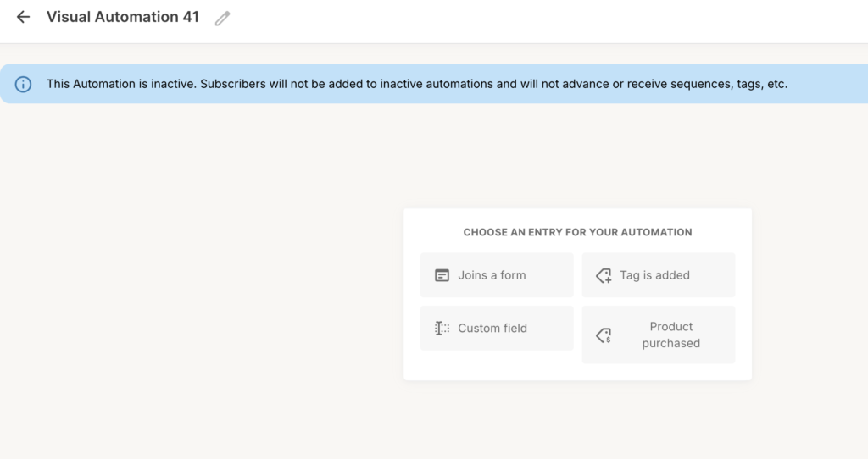Click the Visual Automation 41 title
868x459 pixels.
[x=123, y=17]
